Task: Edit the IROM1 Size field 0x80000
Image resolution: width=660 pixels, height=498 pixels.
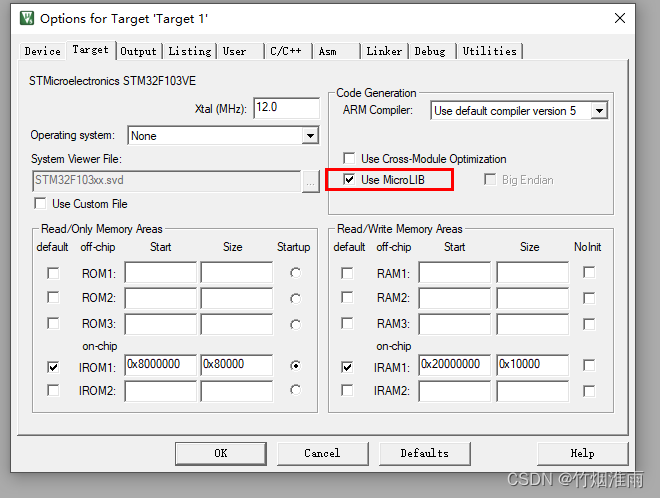Action: tap(237, 365)
